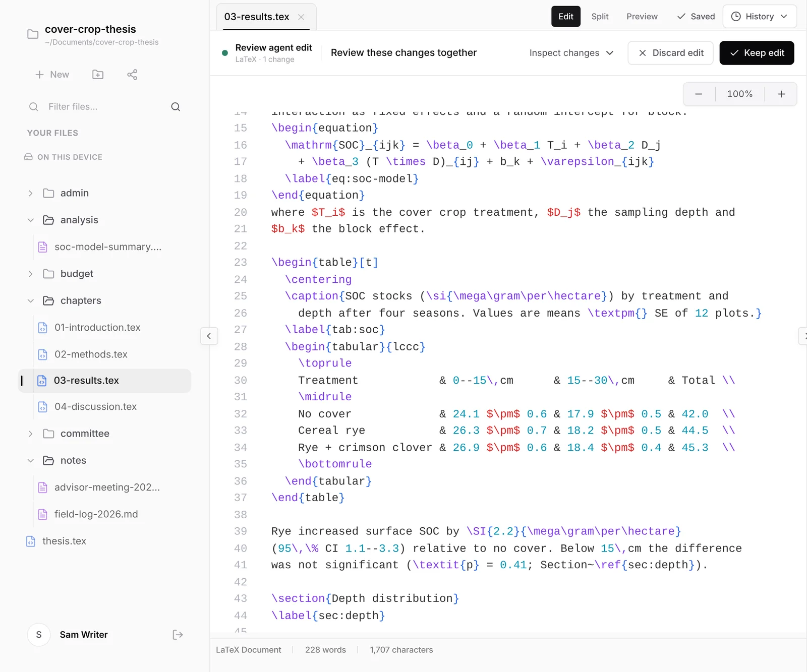
Task: Open the Inspect changes dropdown
Action: 571,53
